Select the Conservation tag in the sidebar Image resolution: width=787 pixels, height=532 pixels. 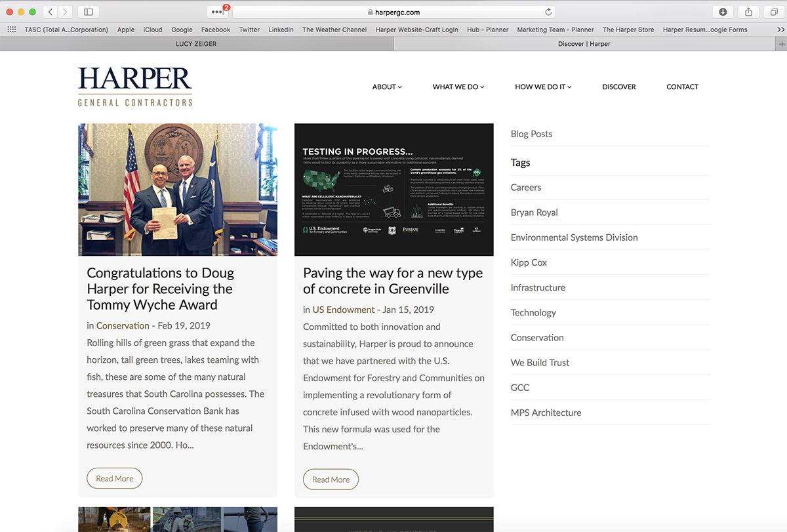pos(537,337)
